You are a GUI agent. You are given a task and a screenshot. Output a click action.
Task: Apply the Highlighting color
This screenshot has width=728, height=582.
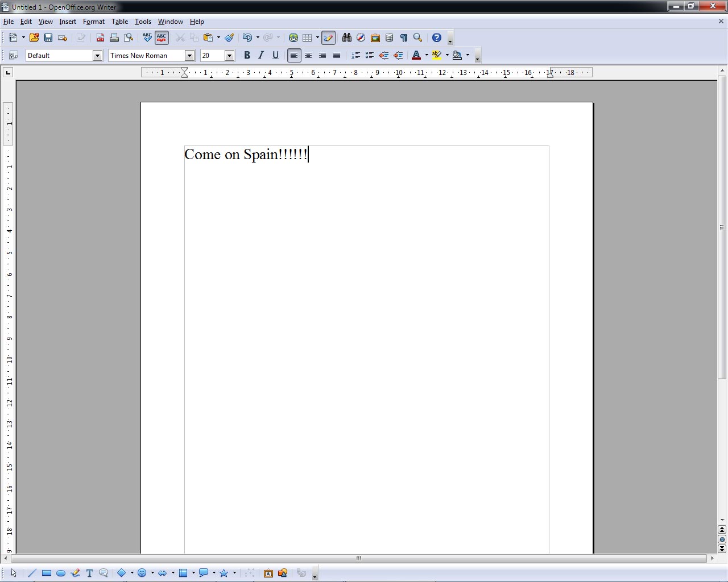pyautogui.click(x=437, y=55)
